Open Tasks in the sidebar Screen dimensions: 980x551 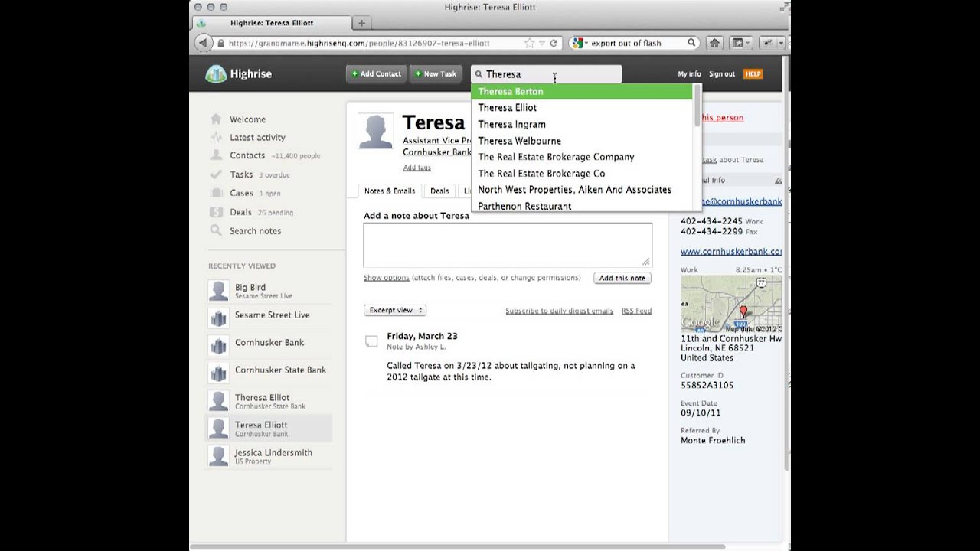[241, 174]
